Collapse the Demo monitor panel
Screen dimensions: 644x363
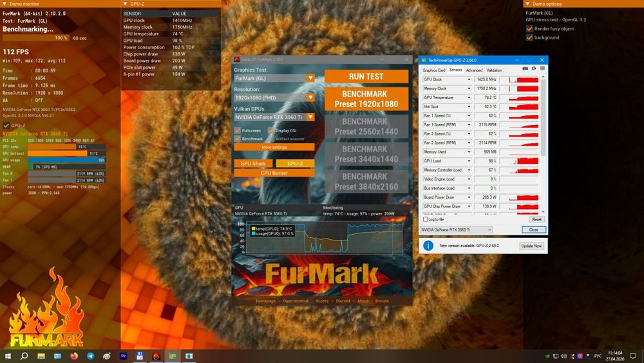(x=4, y=4)
